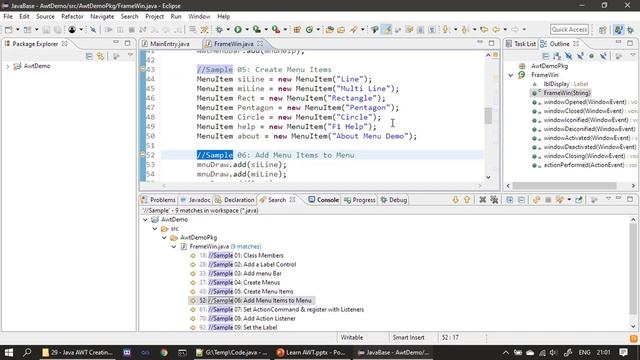Click Show Next Match arrow in Search

click(x=455, y=200)
